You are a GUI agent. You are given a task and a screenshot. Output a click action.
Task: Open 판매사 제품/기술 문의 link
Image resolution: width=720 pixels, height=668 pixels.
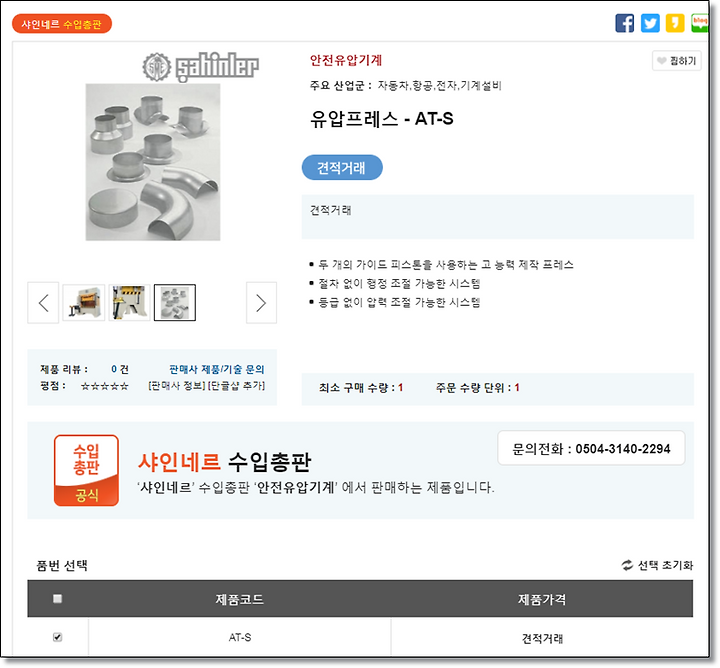point(217,369)
